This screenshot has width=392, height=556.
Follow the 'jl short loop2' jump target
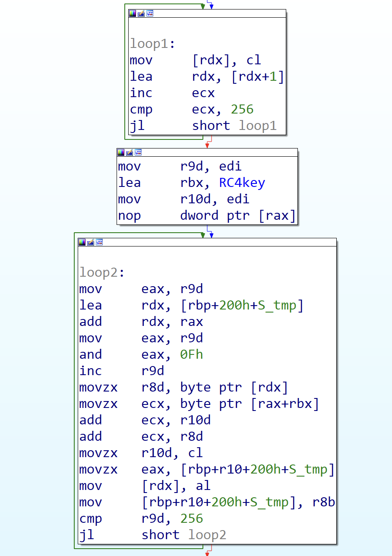tap(207, 535)
